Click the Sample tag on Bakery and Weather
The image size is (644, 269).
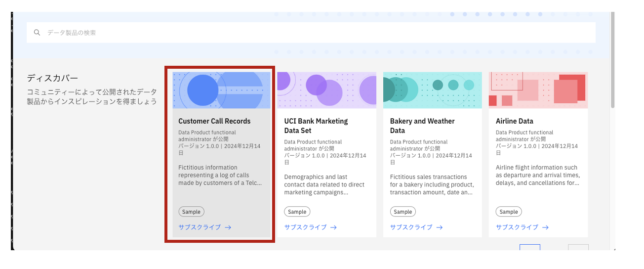pos(402,212)
